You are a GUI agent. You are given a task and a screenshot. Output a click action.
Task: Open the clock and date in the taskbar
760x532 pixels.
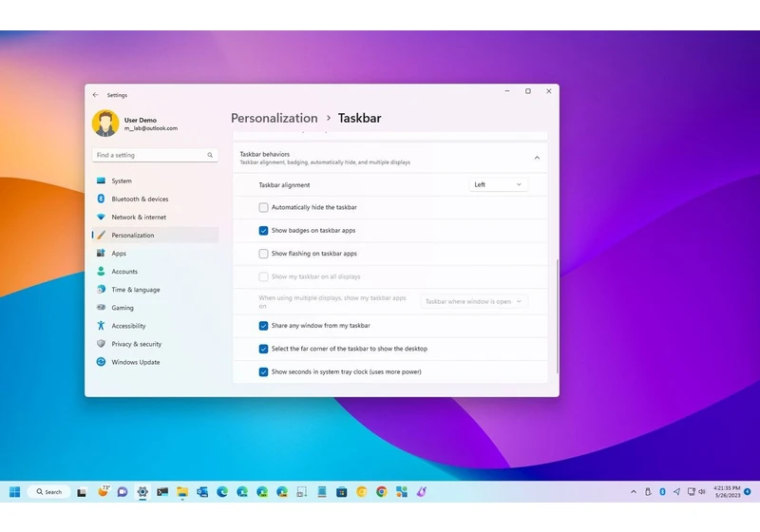727,492
